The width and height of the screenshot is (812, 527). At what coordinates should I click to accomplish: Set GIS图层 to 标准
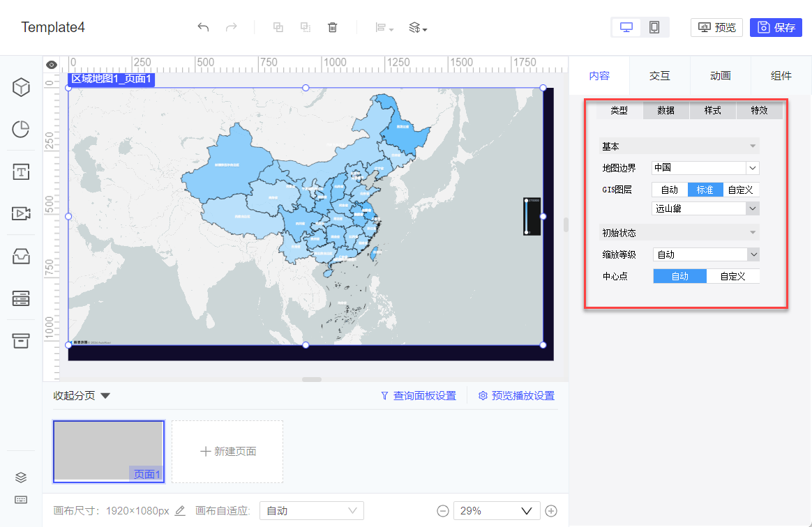[x=705, y=190]
